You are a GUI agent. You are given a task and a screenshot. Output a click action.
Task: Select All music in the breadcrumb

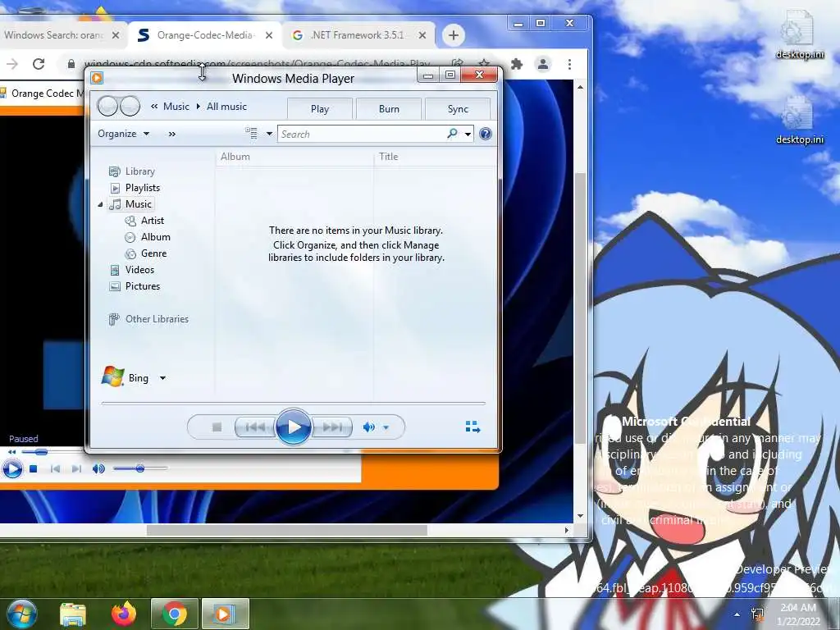pyautogui.click(x=226, y=106)
